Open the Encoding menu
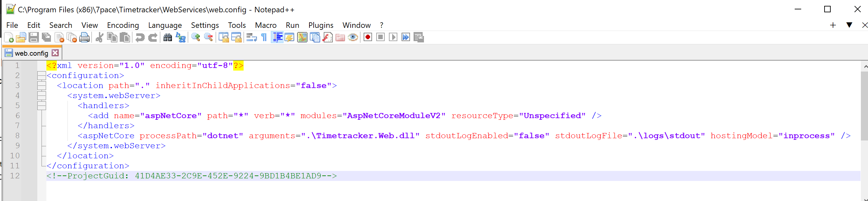The width and height of the screenshot is (868, 201). pyautogui.click(x=123, y=25)
